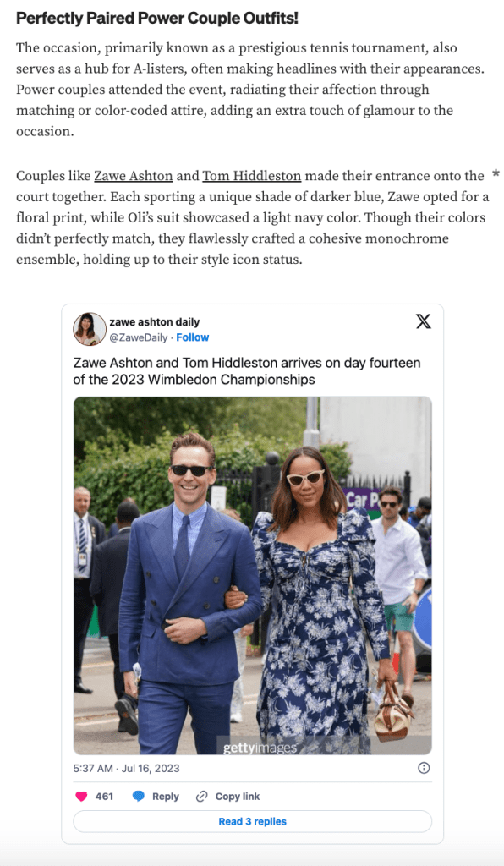Click the Perfectly Paired Power Couple Outfits heading
The image size is (504, 866).
click(x=157, y=19)
